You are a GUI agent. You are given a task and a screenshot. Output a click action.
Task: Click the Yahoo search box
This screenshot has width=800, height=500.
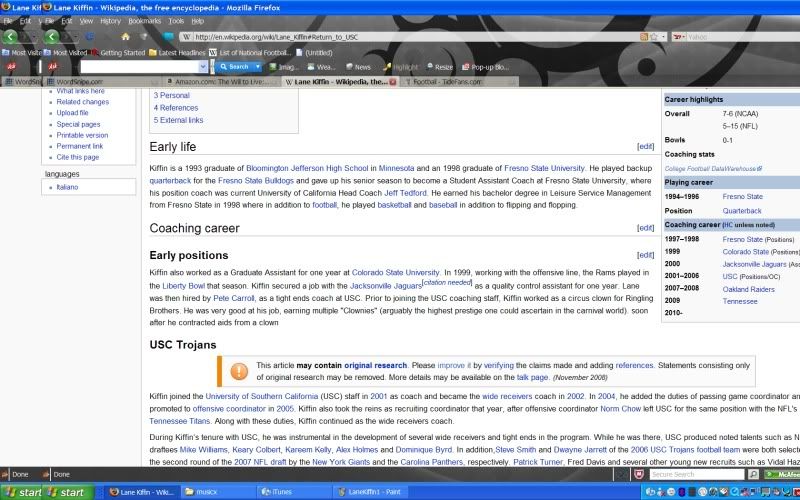coord(743,37)
